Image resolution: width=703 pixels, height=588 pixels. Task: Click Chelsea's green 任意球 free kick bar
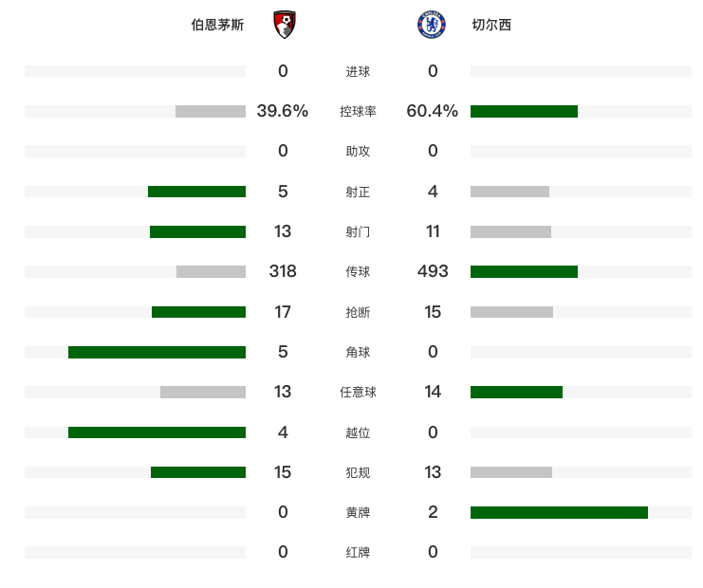tap(516, 392)
